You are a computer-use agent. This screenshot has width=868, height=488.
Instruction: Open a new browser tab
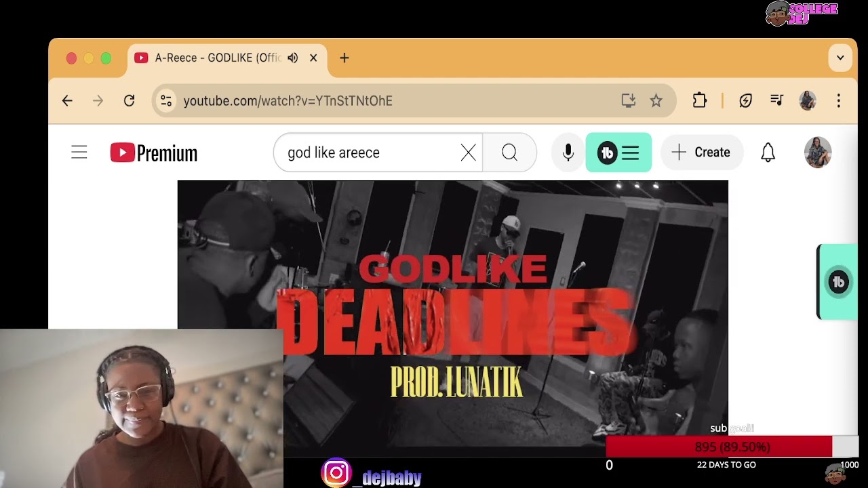tap(344, 58)
